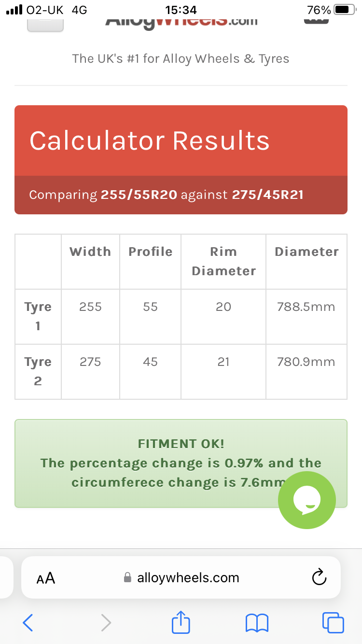
Task: Tap the padlock icon in address bar
Action: click(x=128, y=578)
